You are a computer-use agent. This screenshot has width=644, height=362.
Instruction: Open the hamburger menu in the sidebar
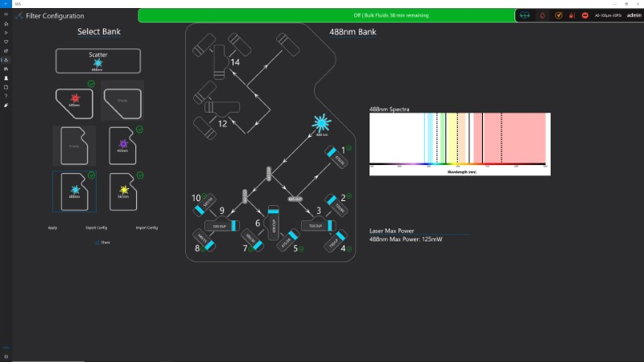point(6,14)
